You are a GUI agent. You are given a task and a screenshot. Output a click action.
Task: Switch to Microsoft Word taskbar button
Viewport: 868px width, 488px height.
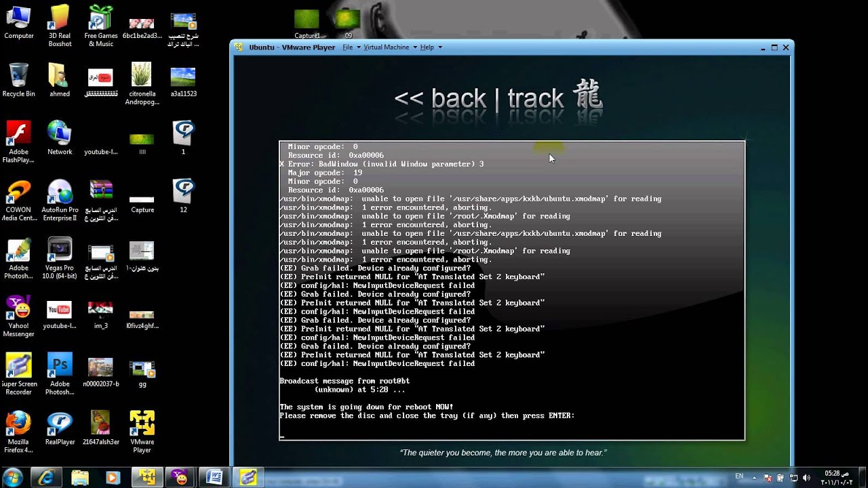point(214,477)
